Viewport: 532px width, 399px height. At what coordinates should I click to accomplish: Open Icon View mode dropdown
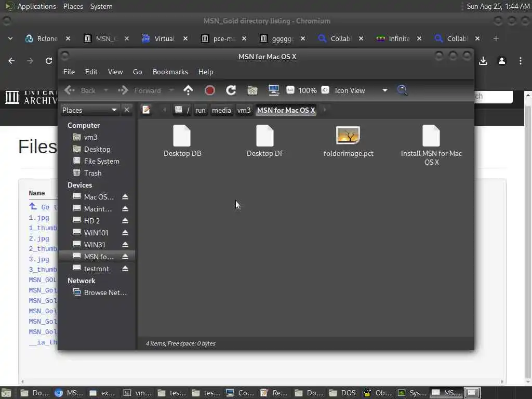pyautogui.click(x=361, y=90)
